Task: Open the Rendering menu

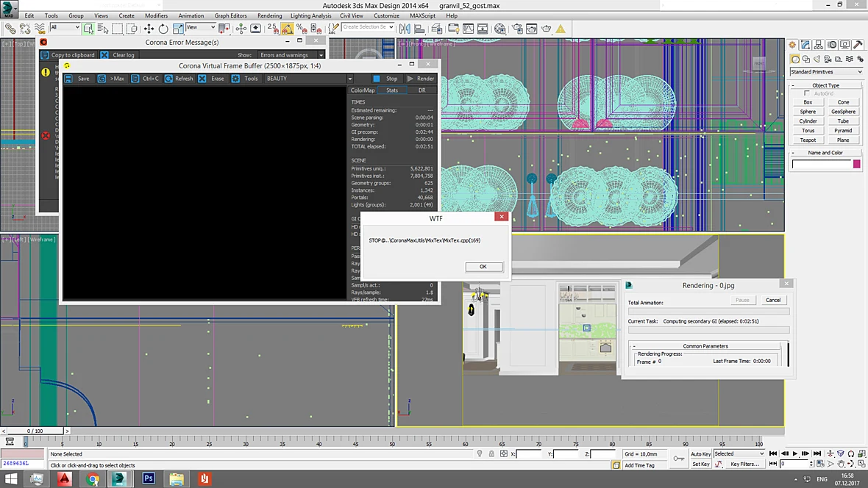Action: pos(269,15)
